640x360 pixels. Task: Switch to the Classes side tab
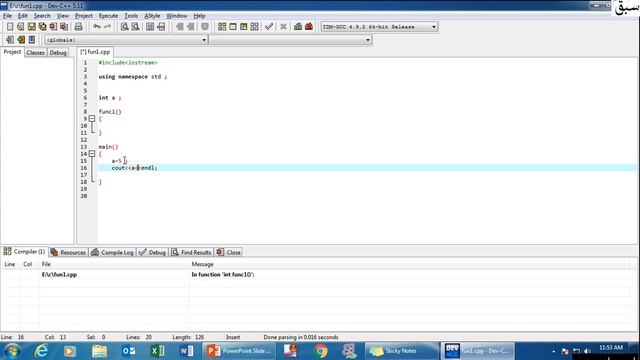(36, 53)
